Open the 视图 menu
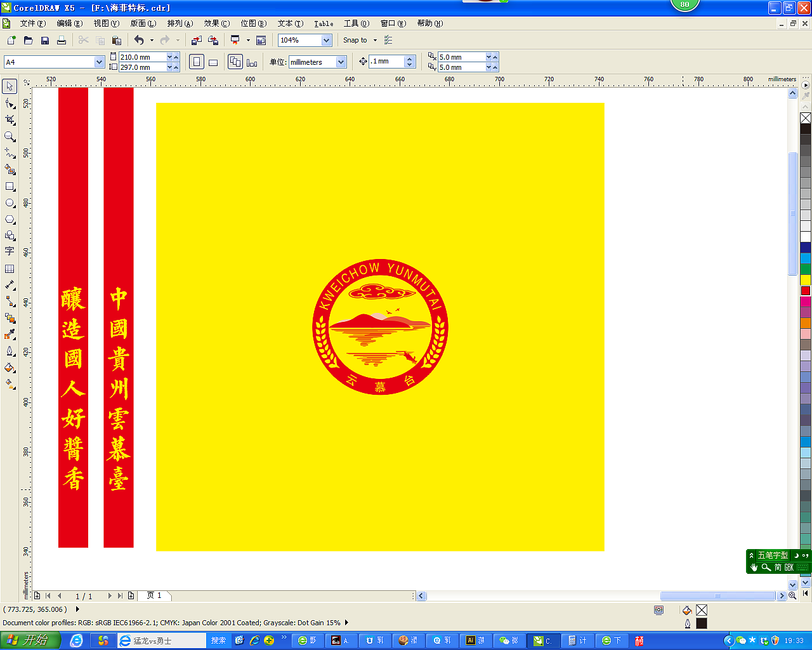Screen dimensions: 812x650 [x=107, y=23]
